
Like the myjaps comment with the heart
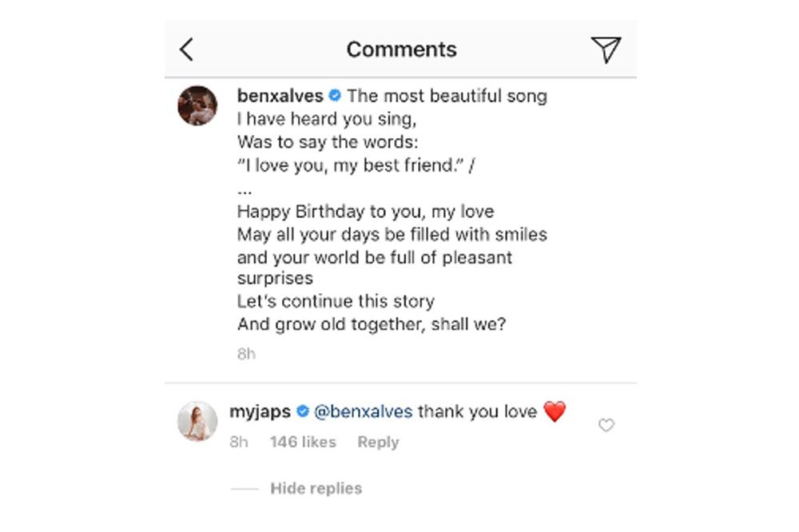point(606,426)
